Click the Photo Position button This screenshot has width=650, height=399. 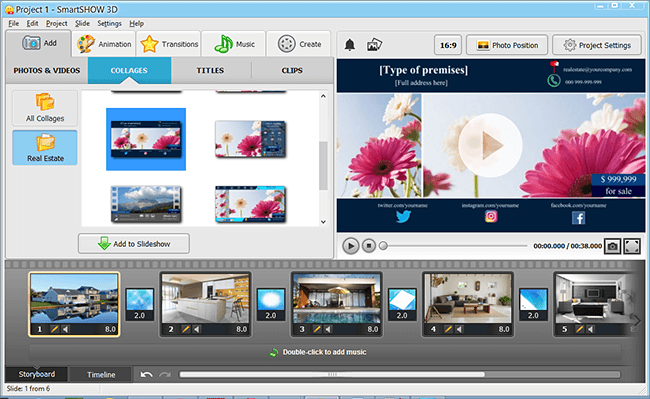pos(507,45)
